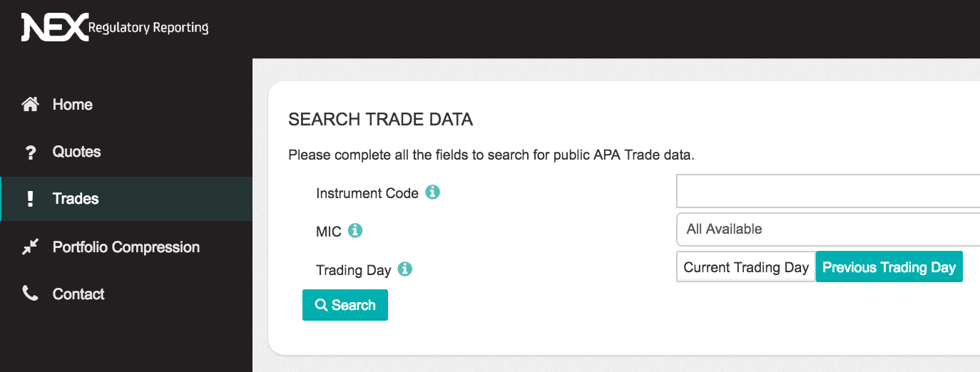Click the Portfolio Compression arrows icon
The image size is (980, 372).
(x=30, y=247)
